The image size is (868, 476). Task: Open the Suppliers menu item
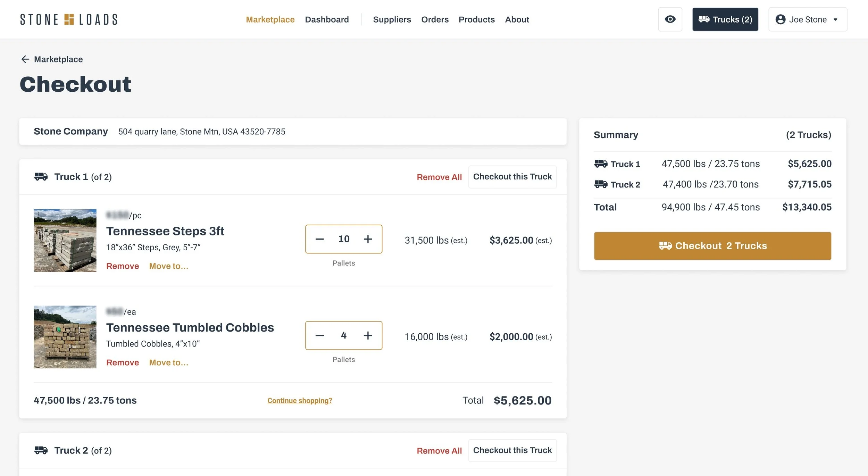tap(392, 19)
